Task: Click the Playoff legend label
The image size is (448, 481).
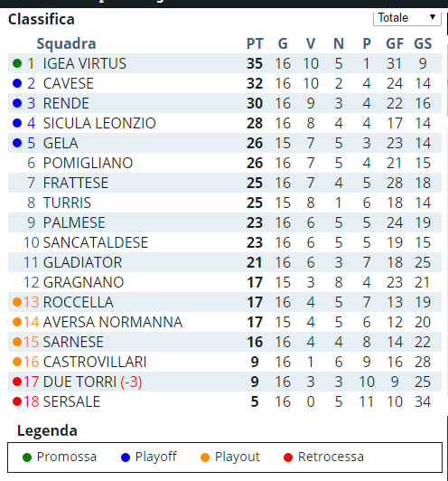Action: pos(155,457)
